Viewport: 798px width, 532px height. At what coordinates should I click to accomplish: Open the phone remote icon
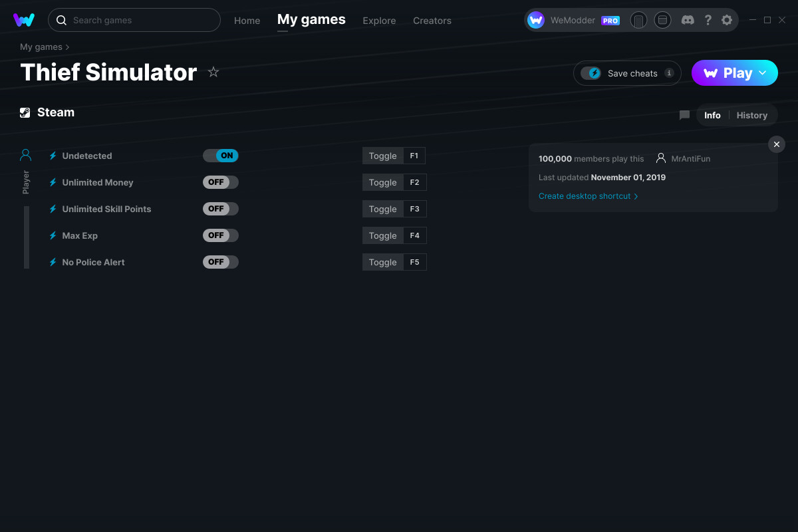point(638,20)
